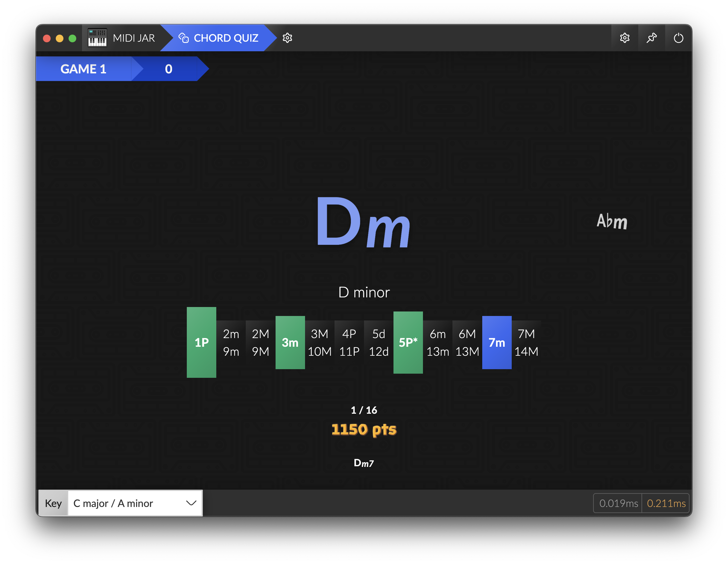Click the blue 7m interval block
This screenshot has width=728, height=564.
496,342
